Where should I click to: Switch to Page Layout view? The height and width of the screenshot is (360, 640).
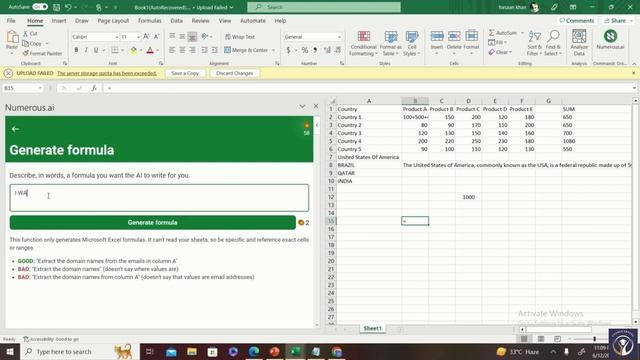tap(541, 339)
